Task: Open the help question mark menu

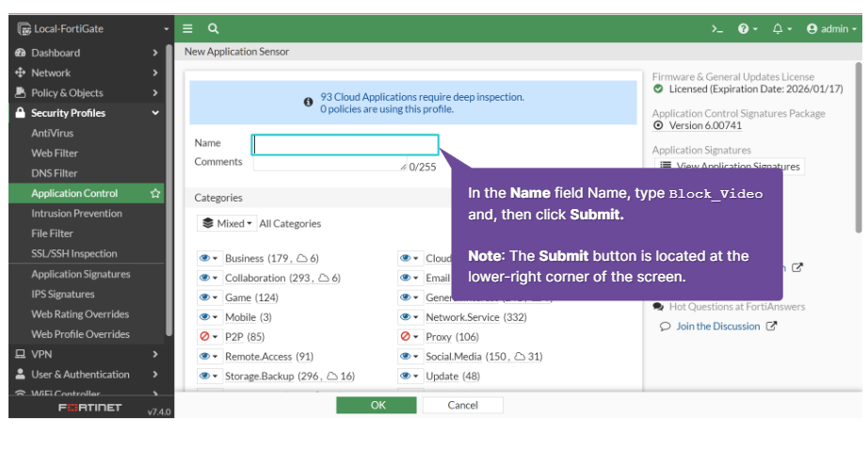Action: [747, 29]
